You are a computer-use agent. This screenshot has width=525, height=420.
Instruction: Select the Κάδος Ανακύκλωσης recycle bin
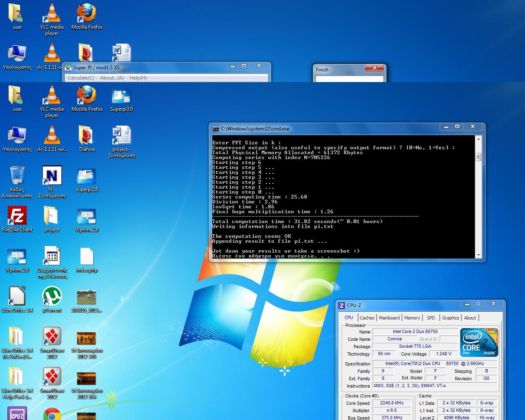pos(17,182)
